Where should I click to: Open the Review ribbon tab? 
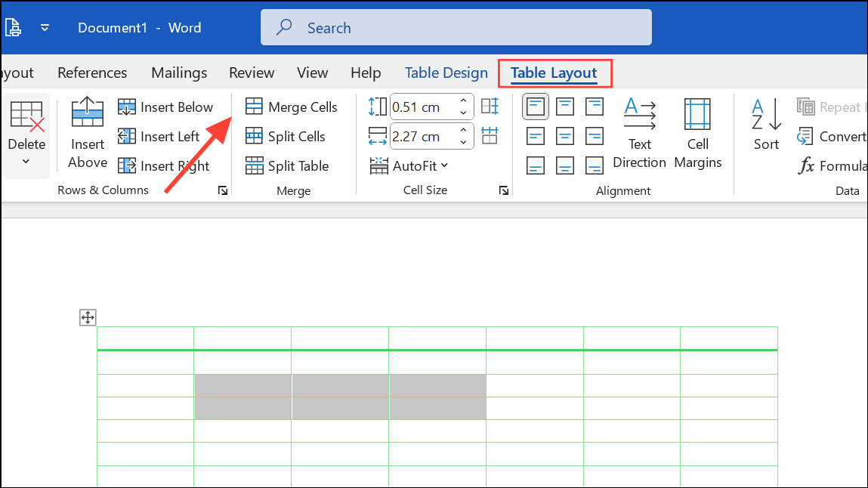tap(252, 73)
